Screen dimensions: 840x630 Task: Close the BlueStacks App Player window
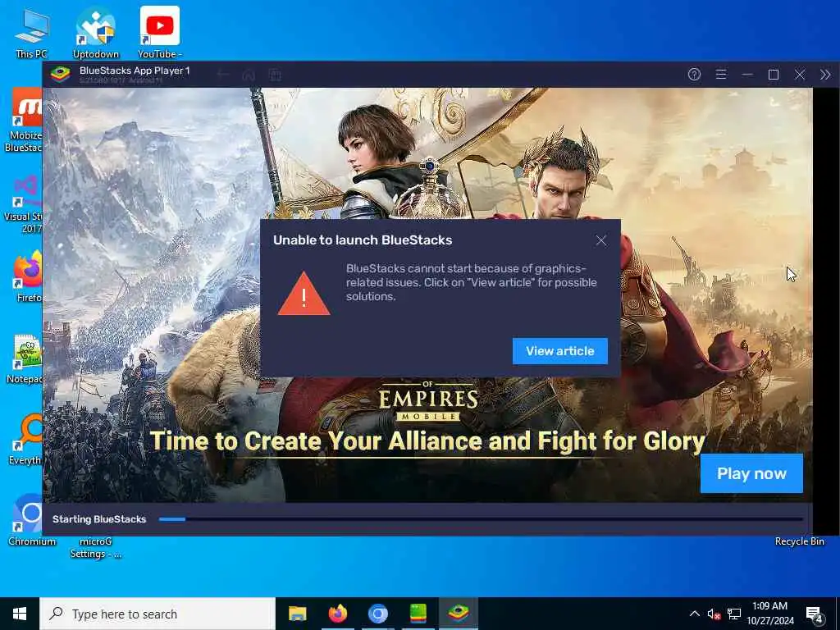[x=799, y=75]
